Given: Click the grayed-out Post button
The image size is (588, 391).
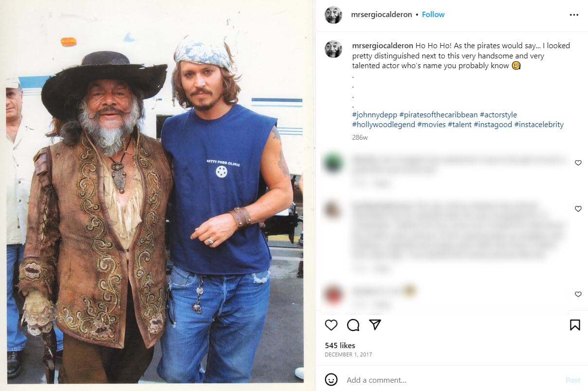Looking at the screenshot, I should (572, 380).
